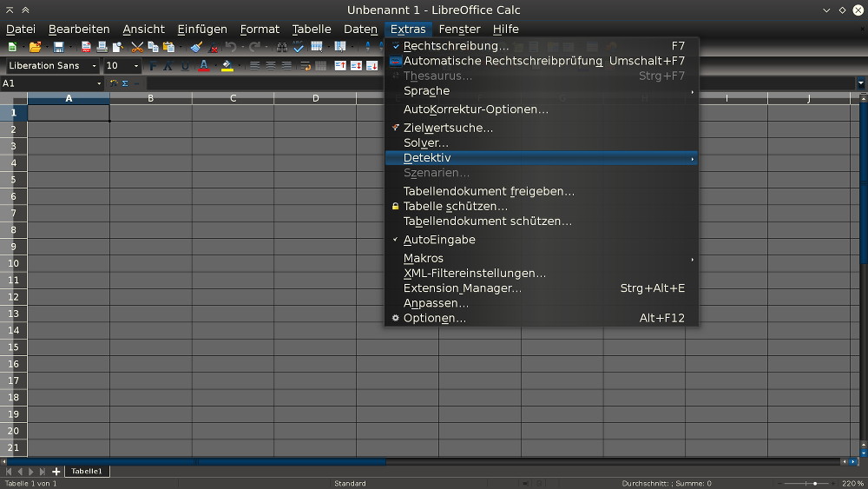Image resolution: width=868 pixels, height=489 pixels.
Task: Align cell content to top
Action: (x=340, y=66)
